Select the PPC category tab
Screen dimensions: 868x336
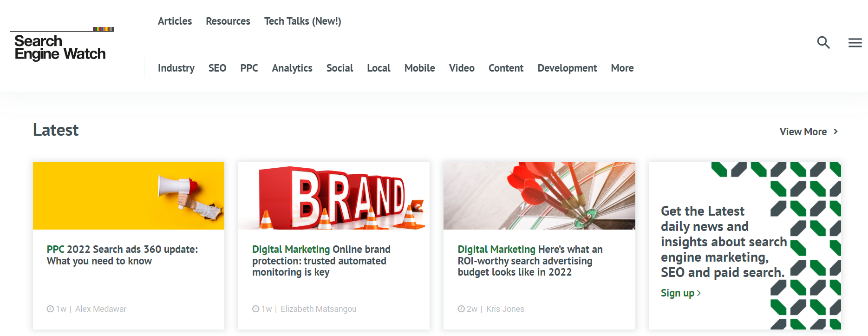(x=249, y=68)
